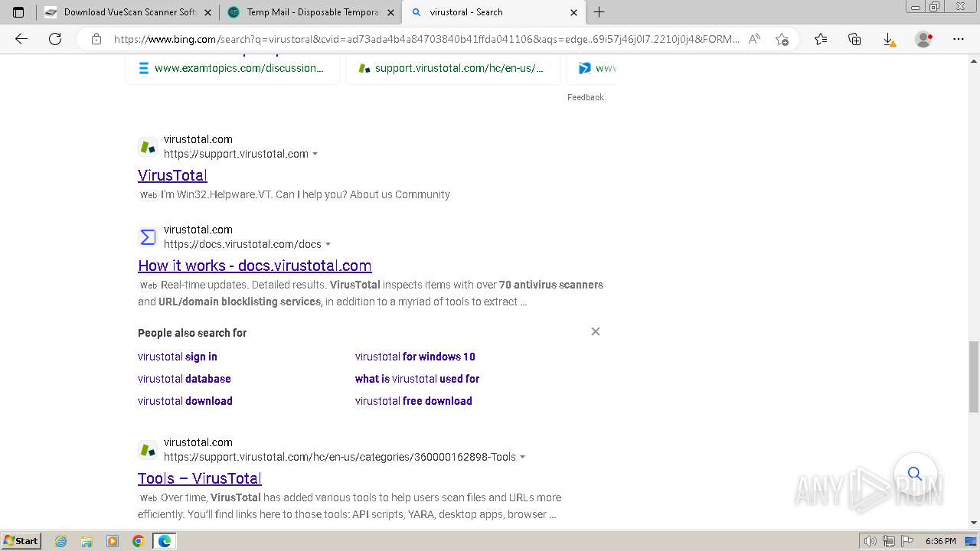The height and width of the screenshot is (551, 980).
Task: Search virustotal free download suggestion
Action: pyautogui.click(x=413, y=401)
